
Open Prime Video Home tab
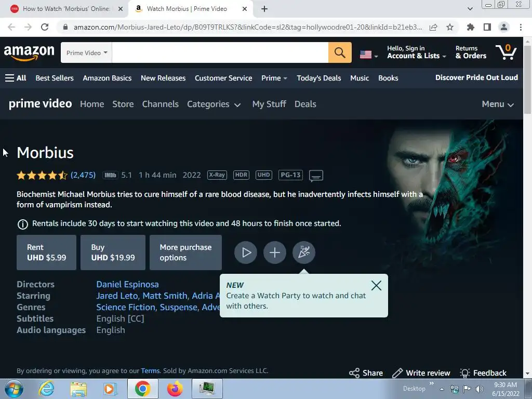[x=92, y=104]
